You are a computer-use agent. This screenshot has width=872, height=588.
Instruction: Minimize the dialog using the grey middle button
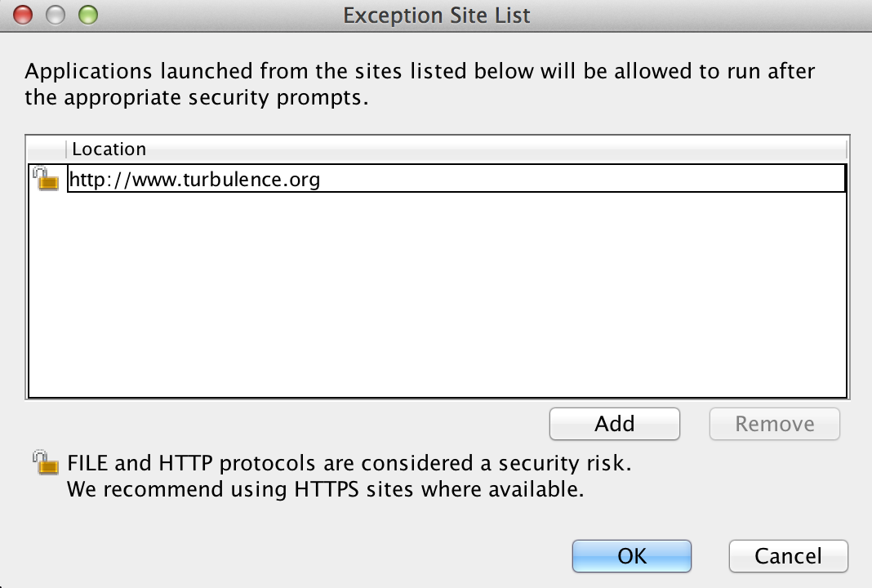55,15
